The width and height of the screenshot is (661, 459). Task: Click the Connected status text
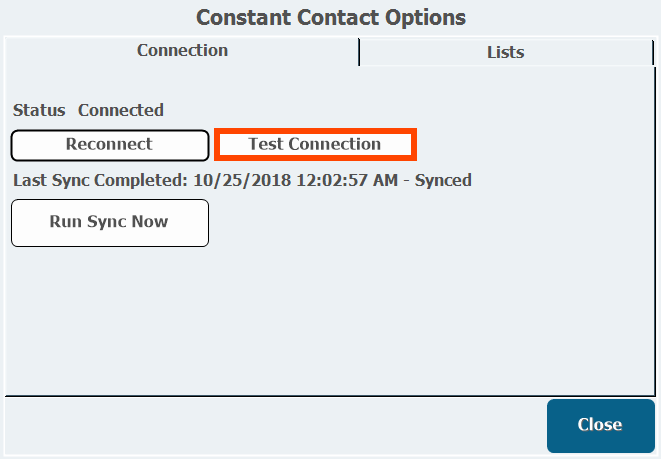(121, 110)
